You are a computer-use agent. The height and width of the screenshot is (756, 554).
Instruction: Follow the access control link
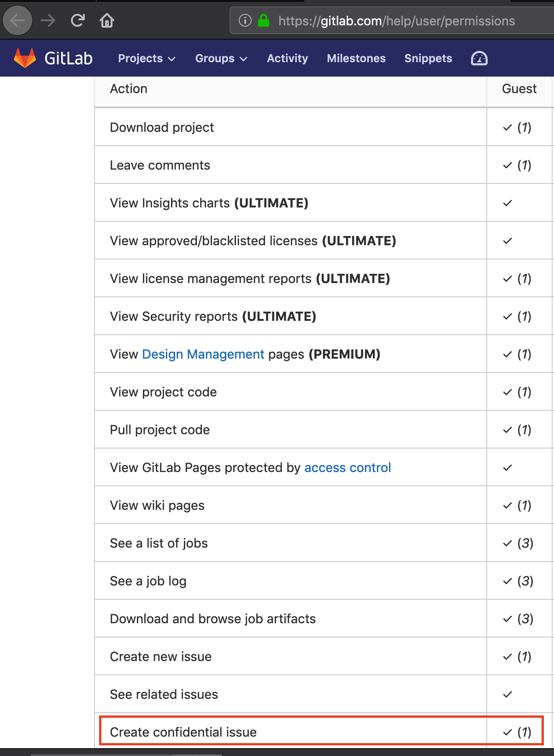[348, 467]
